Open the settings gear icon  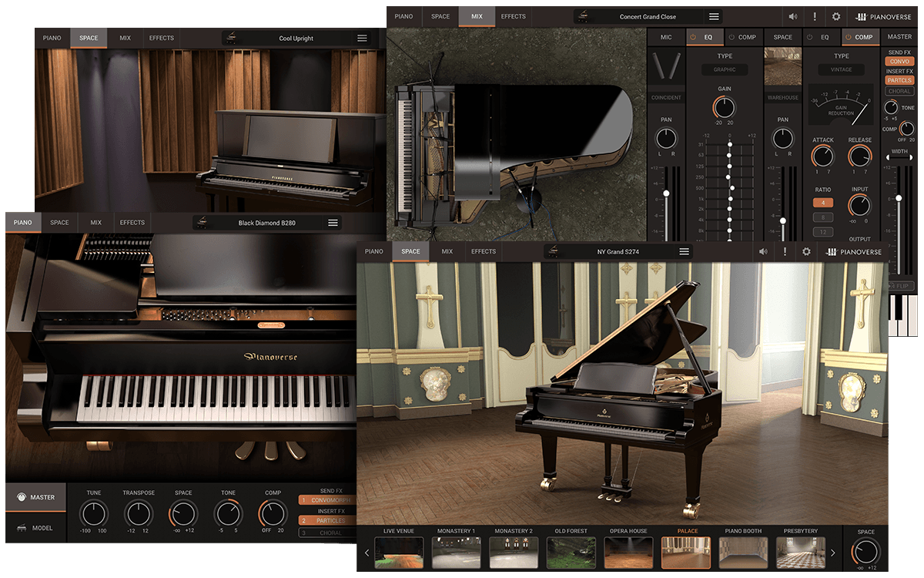(x=836, y=16)
